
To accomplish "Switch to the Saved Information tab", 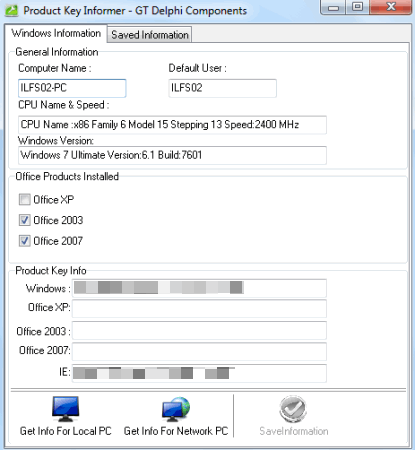I will pos(150,35).
